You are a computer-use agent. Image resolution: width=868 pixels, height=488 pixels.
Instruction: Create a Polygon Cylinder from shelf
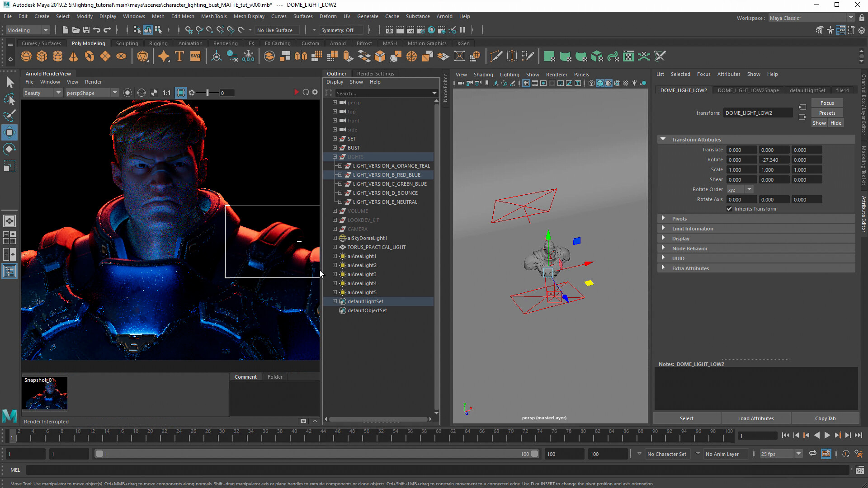click(x=58, y=56)
